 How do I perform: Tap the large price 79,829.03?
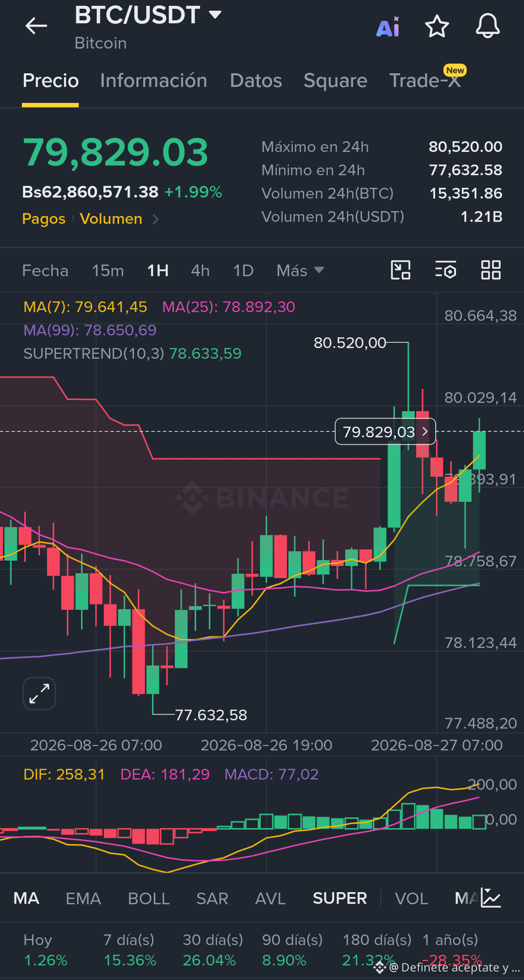point(116,152)
